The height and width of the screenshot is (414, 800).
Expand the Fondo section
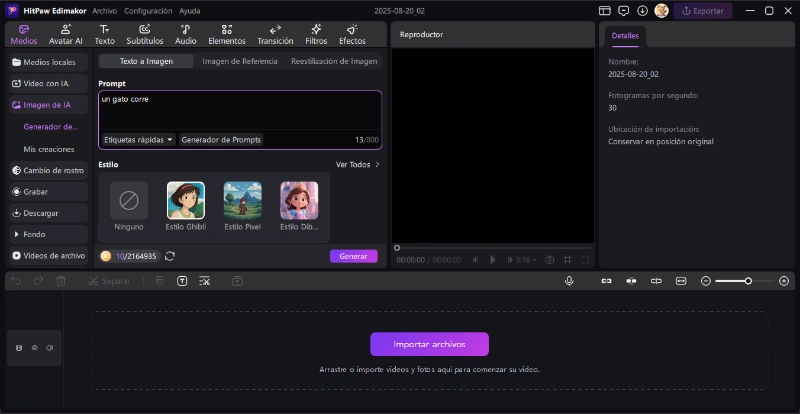pyautogui.click(x=48, y=234)
